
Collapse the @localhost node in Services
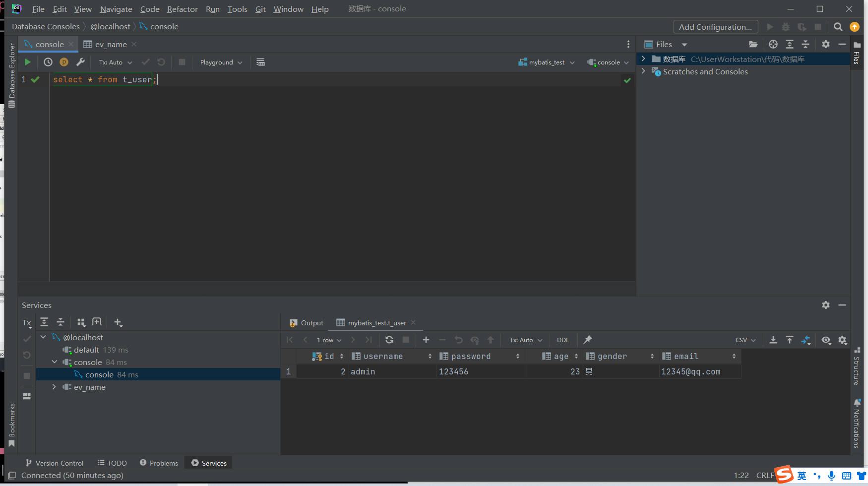tap(43, 337)
